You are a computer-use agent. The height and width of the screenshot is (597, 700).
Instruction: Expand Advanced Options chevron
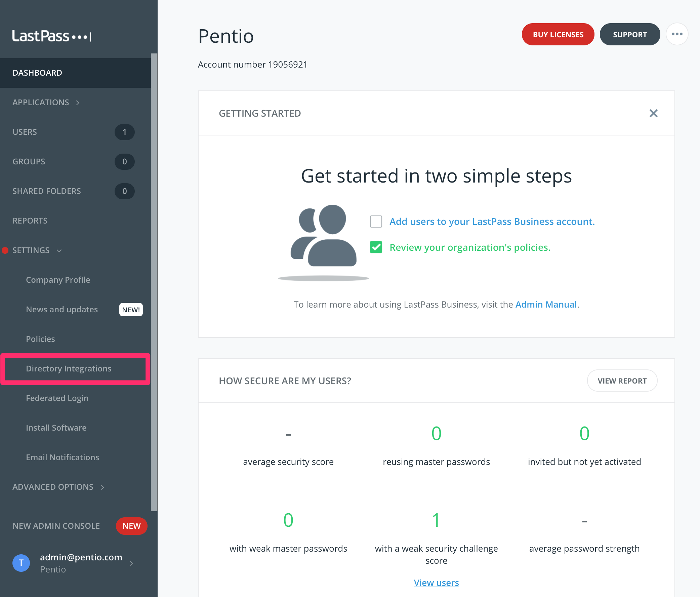pos(102,487)
